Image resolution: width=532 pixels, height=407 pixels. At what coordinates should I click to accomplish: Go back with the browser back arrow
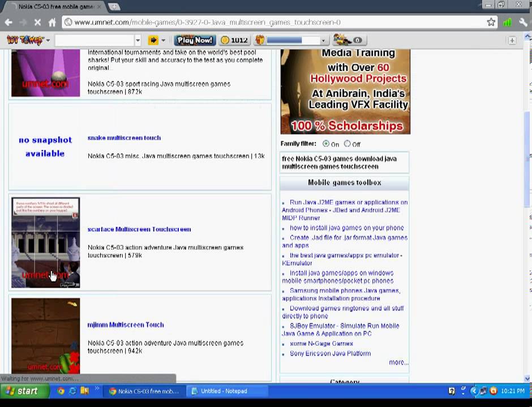click(9, 23)
